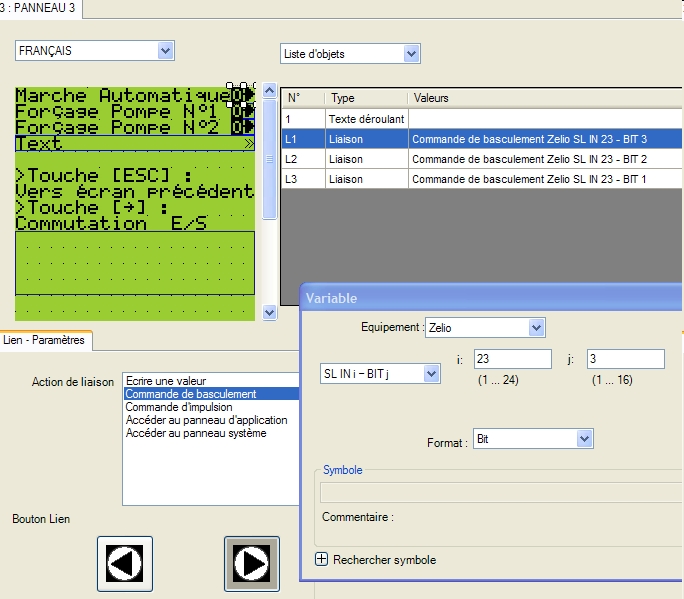Click the Variable dialog title bar

(x=491, y=298)
